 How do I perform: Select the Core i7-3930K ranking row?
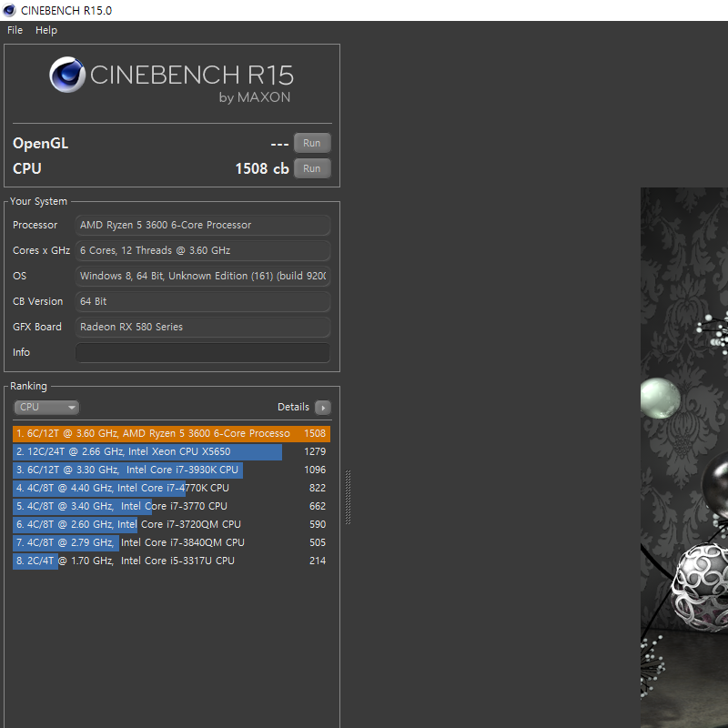pyautogui.click(x=171, y=470)
